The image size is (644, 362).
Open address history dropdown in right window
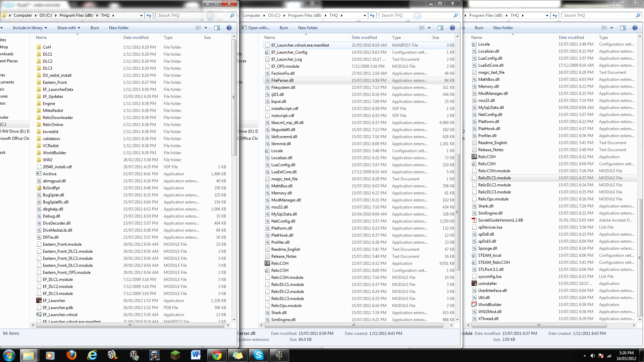(547, 15)
